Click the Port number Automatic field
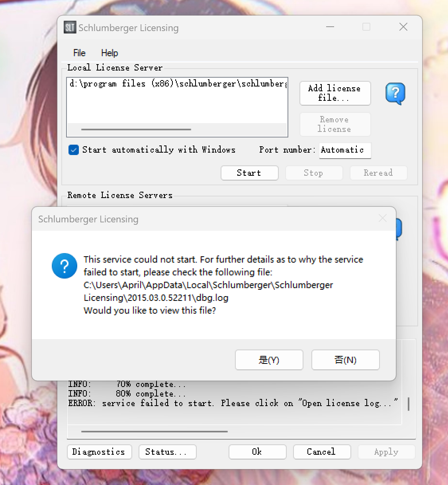 (x=345, y=150)
